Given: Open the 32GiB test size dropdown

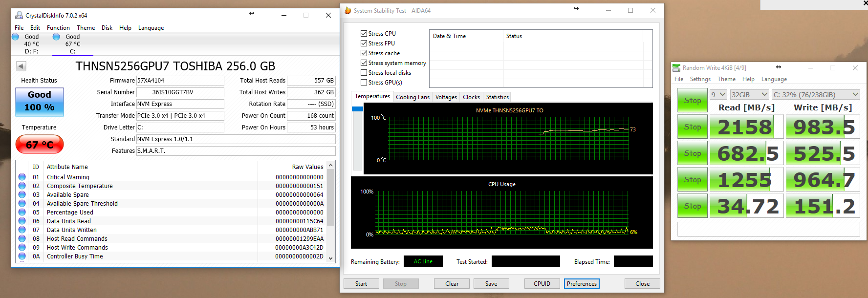Looking at the screenshot, I should tap(750, 94).
